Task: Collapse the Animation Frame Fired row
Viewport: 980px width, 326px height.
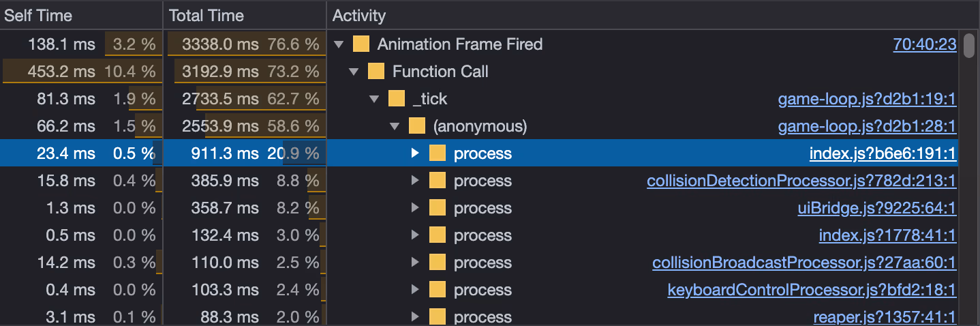Action: tap(339, 45)
